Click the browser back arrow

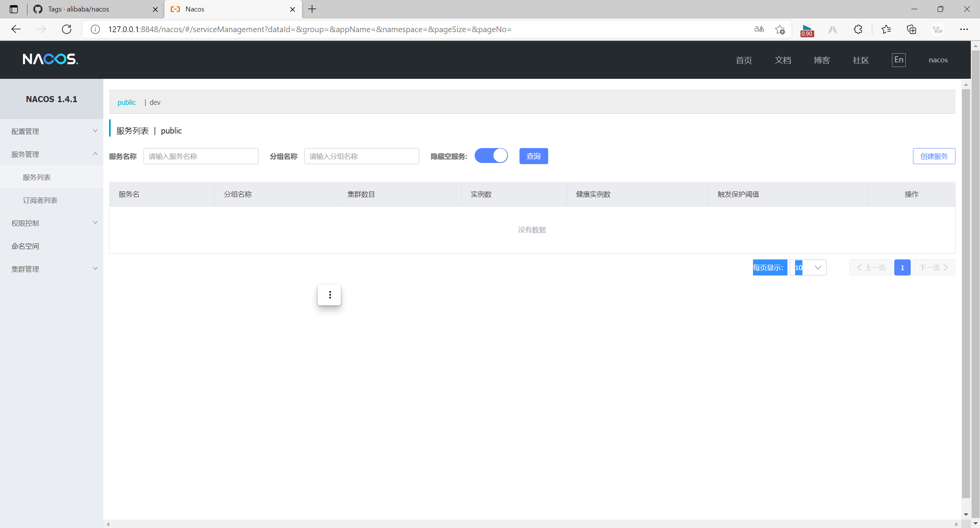[x=16, y=29]
